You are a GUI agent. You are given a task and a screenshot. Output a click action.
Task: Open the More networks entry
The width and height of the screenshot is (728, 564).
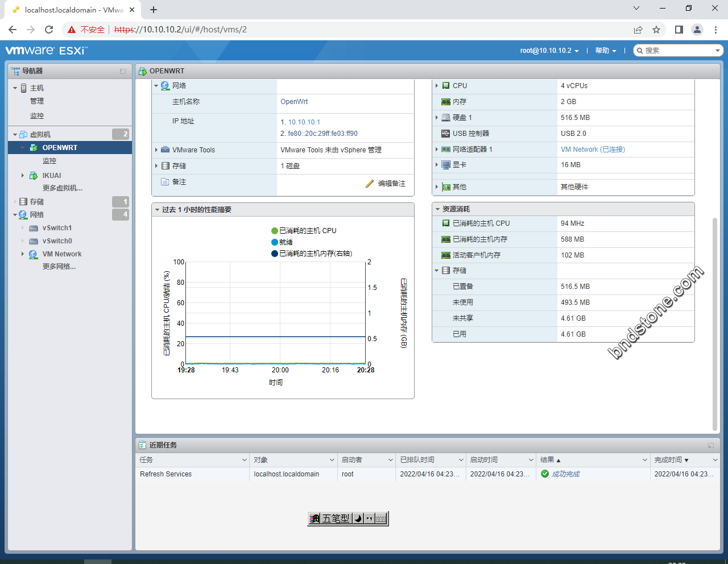tap(59, 267)
